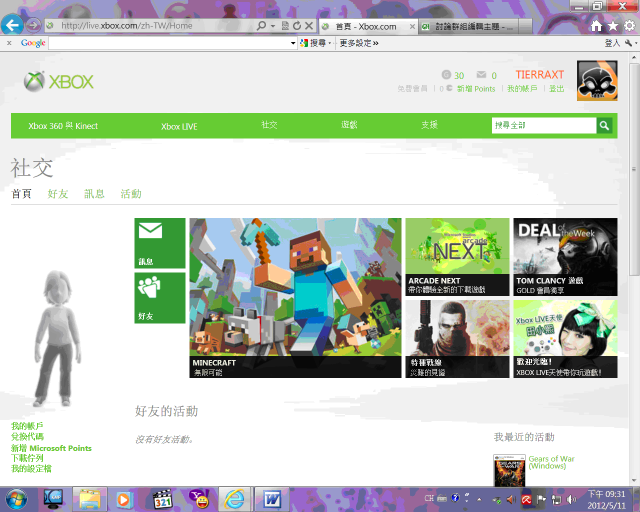Open the 支援 navigation menu
This screenshot has width=640, height=512.
click(x=429, y=125)
